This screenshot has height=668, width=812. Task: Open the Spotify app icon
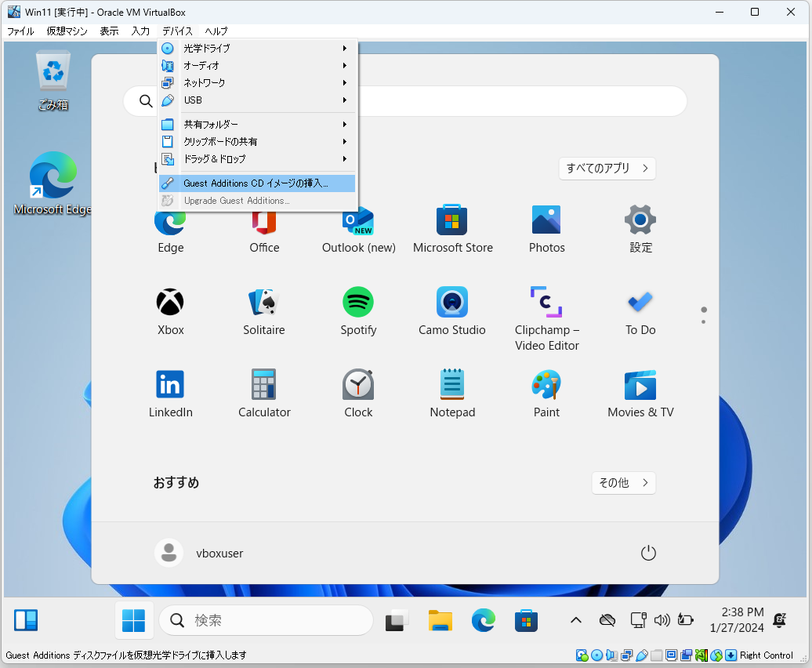coord(358,303)
